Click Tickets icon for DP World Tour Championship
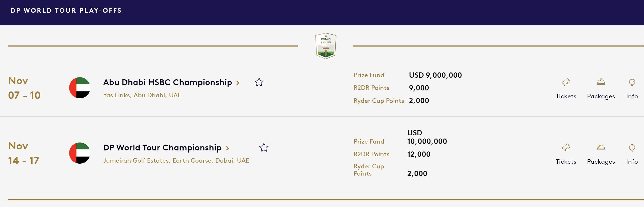 tap(566, 148)
